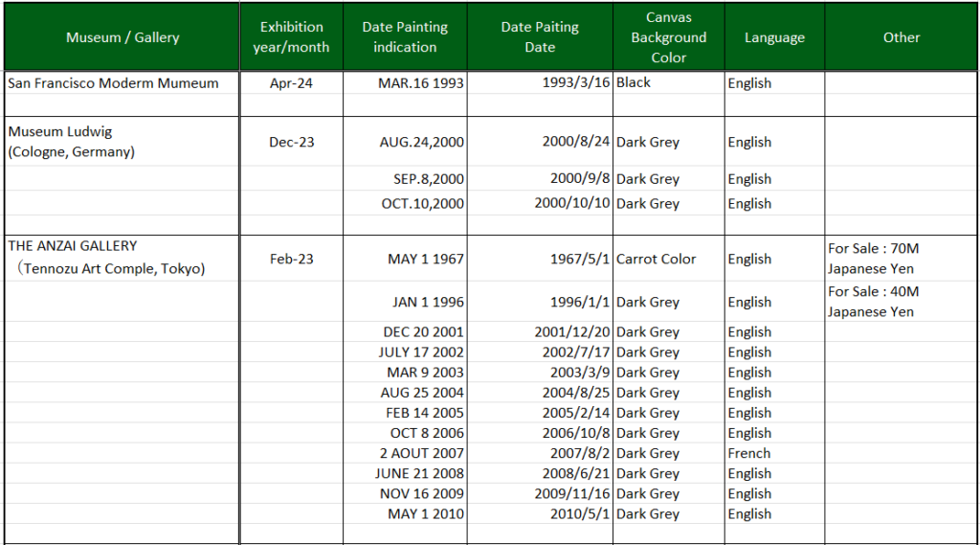
Task: Click 'Dark Grey' in the JAN 1 1996 row
Action: tap(669, 302)
